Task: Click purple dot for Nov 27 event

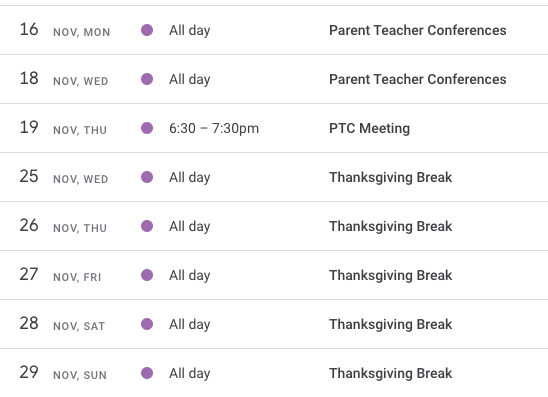Action: pos(147,275)
